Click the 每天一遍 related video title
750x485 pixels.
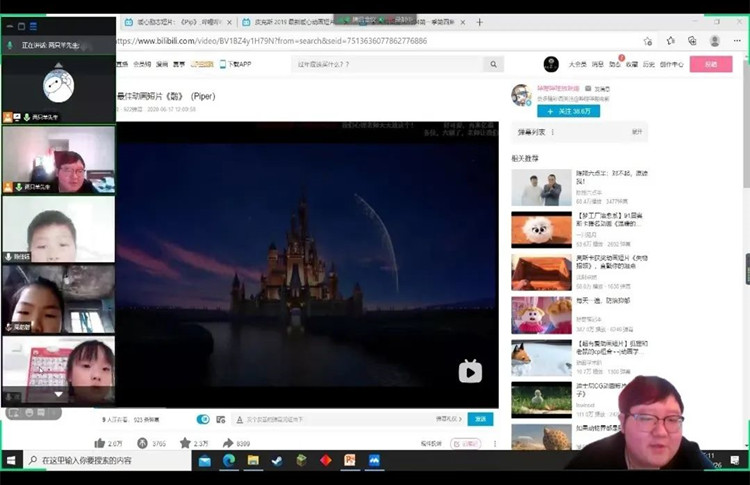(603, 301)
